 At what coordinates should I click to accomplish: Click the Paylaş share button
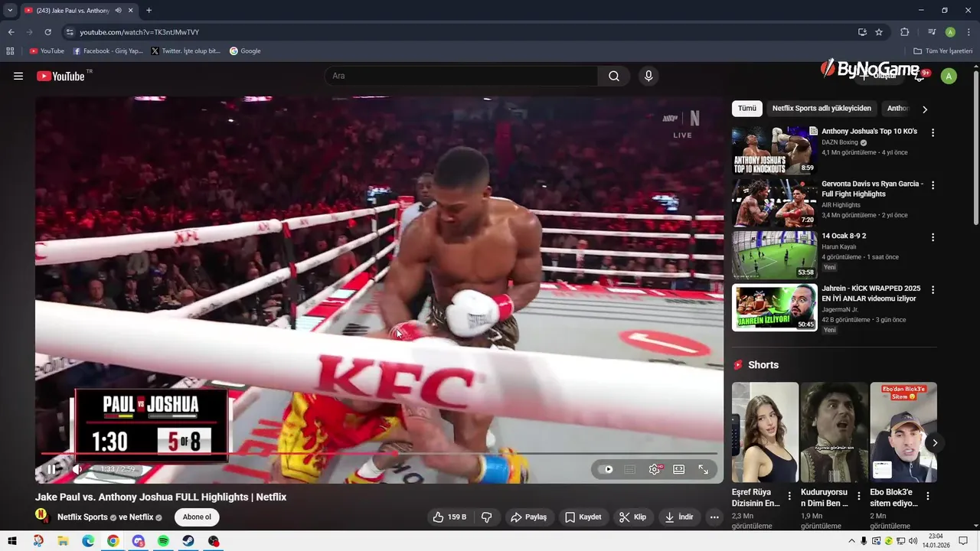[x=528, y=517]
